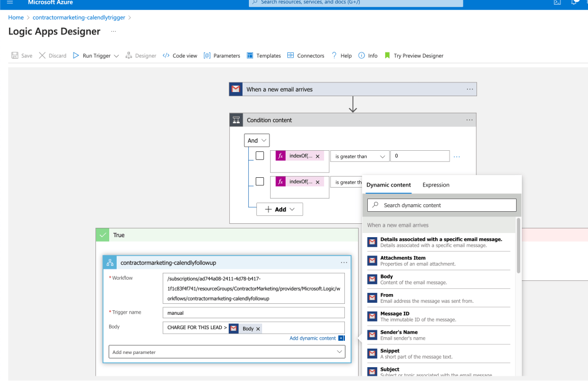The width and height of the screenshot is (588, 381).
Task: Check the first condition row checkbox
Action: pos(259,155)
